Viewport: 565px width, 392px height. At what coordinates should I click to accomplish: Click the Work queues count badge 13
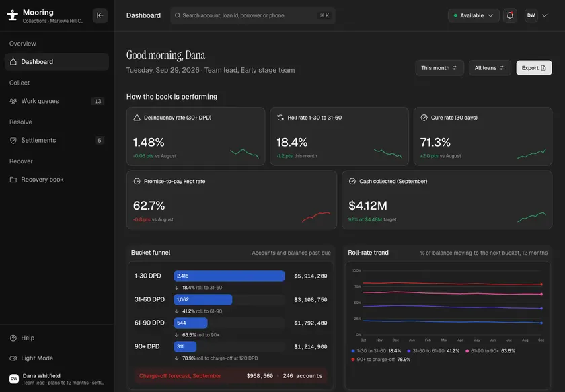(98, 101)
